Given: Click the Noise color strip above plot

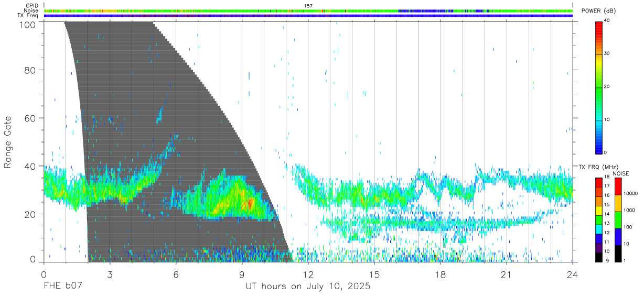Looking at the screenshot, I should 308,10.
